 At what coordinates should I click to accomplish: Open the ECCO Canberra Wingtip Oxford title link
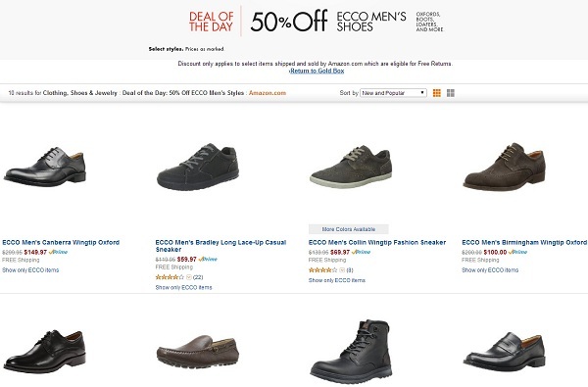pyautogui.click(x=61, y=243)
